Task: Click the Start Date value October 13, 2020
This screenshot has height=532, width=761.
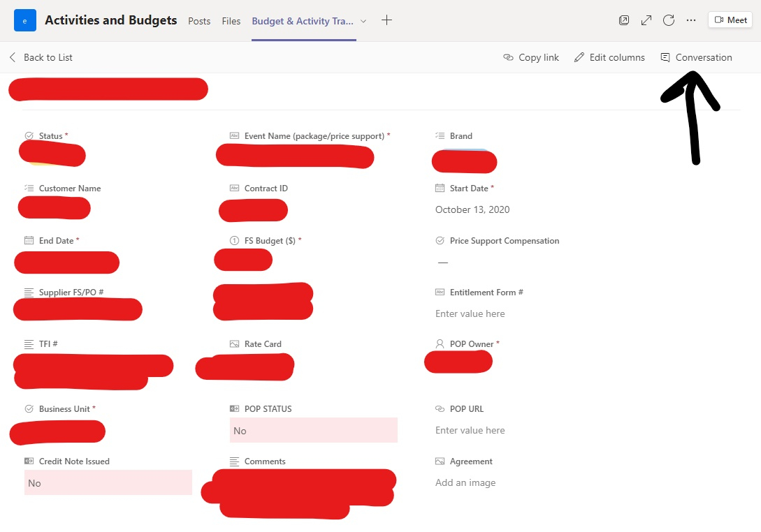Action: pos(472,209)
